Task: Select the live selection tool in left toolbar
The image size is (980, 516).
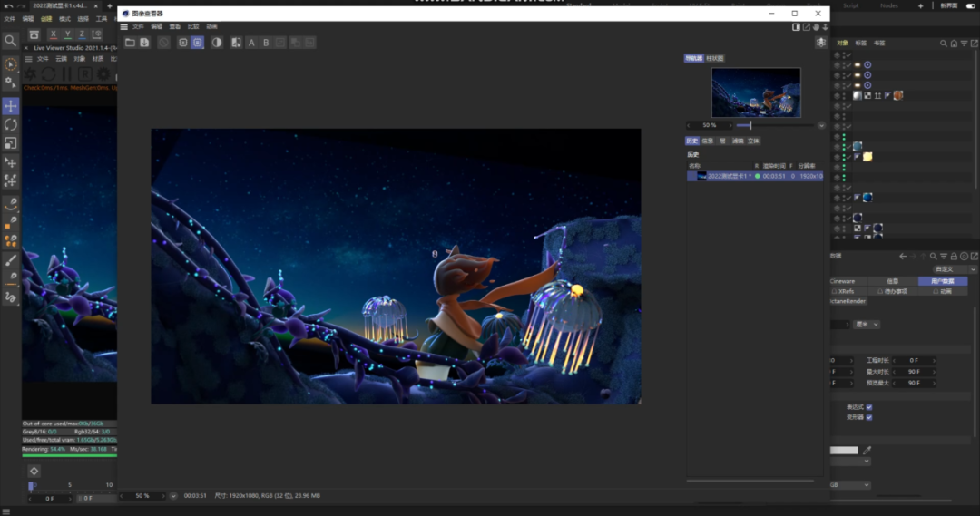Action: [x=11, y=64]
